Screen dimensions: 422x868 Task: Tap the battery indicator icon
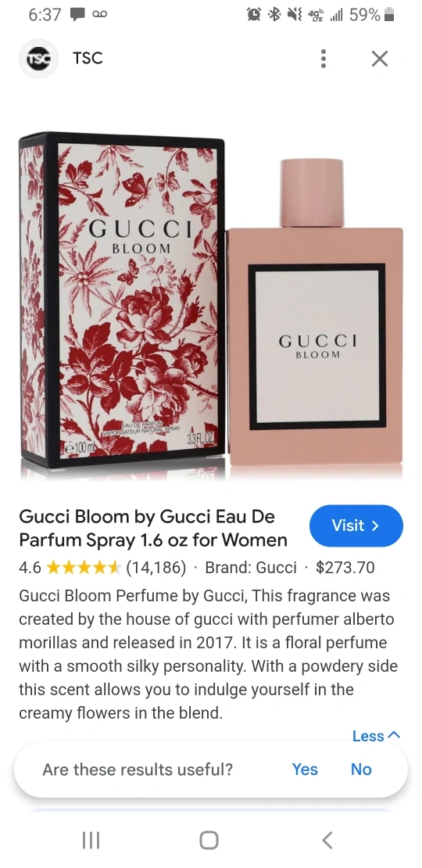(x=389, y=15)
